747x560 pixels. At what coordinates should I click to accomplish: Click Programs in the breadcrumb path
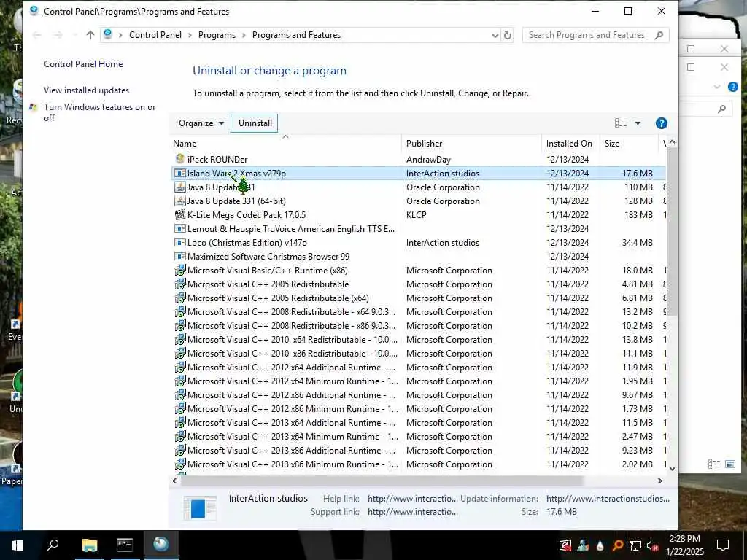(x=217, y=35)
